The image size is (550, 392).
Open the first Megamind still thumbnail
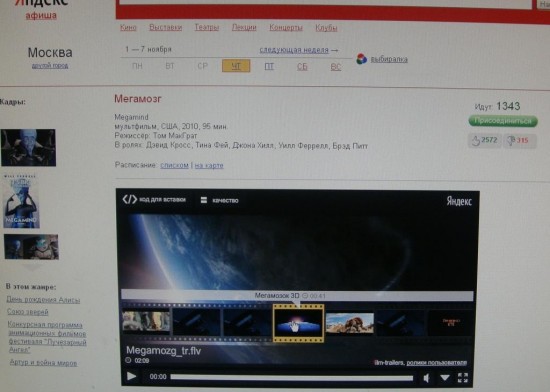click(28, 147)
